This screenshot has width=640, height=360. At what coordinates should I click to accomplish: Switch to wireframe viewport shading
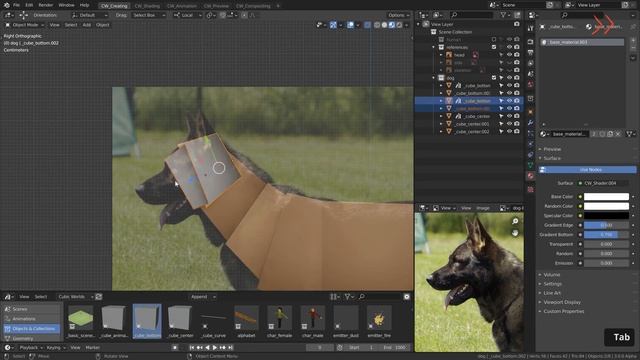(x=377, y=25)
